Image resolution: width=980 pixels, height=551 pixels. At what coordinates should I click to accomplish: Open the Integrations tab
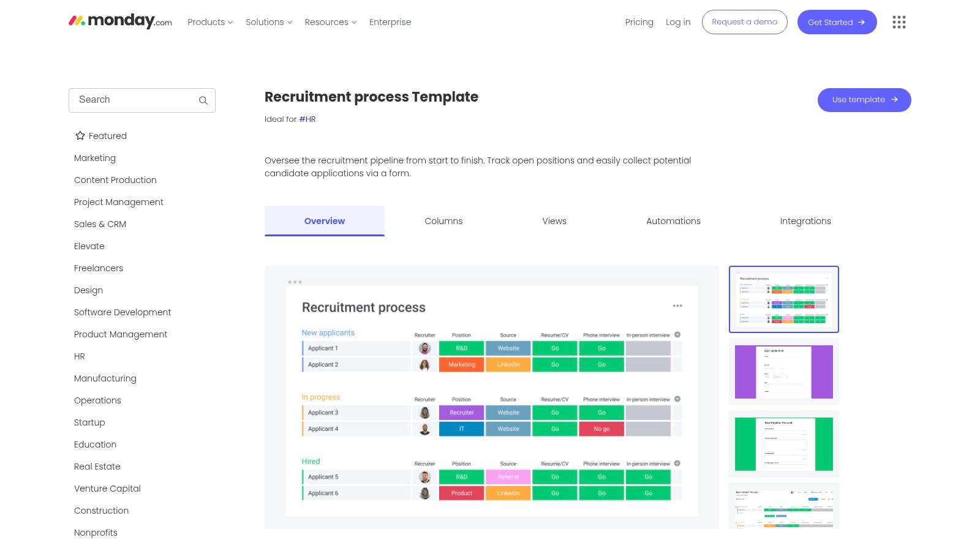click(x=805, y=221)
